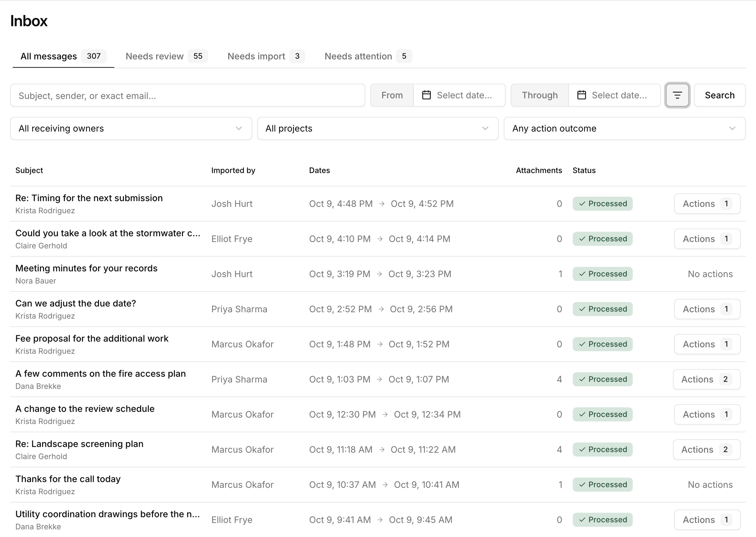Click the Dates column header

pos(319,170)
